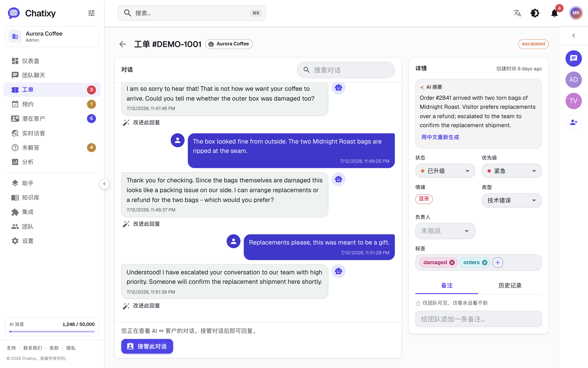Open 分析 analytics
The width and height of the screenshot is (588, 368).
52,162
